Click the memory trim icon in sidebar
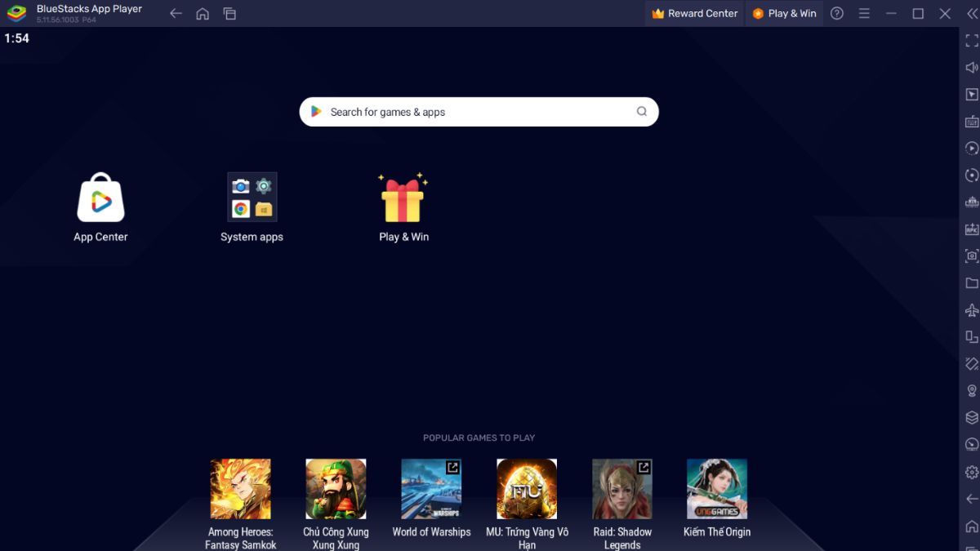The width and height of the screenshot is (980, 551). coord(972,202)
